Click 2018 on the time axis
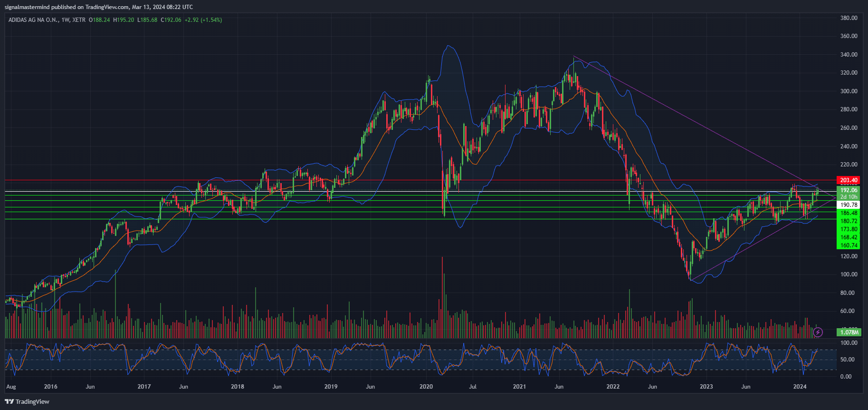The height and width of the screenshot is (410, 868). [x=238, y=387]
